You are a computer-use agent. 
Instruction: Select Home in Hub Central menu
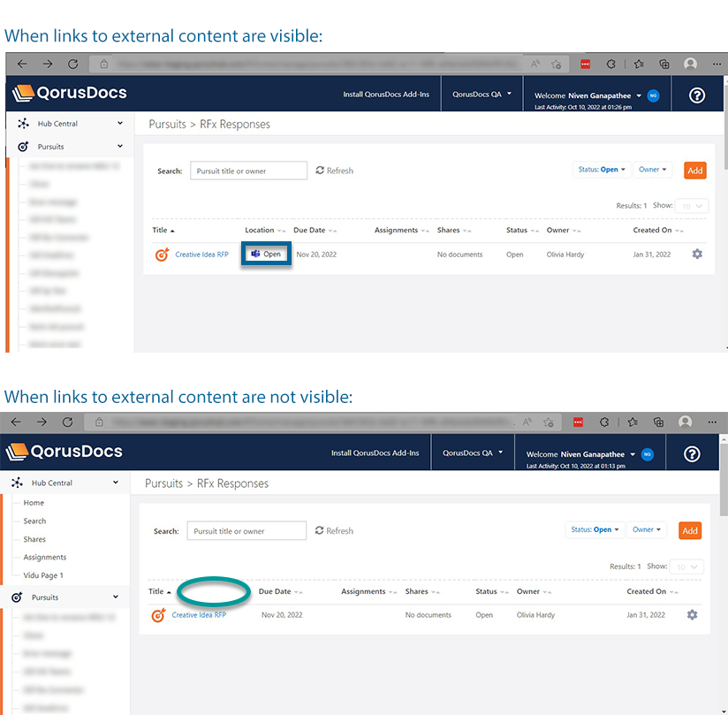34,503
